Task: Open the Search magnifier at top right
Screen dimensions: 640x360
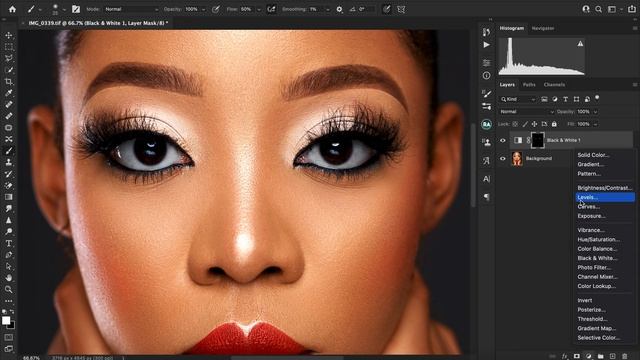Action: tap(598, 9)
